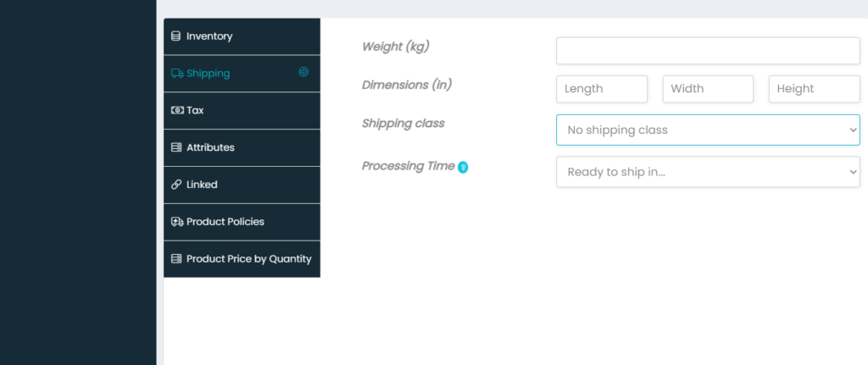The width and height of the screenshot is (868, 365).
Task: Click the Product Price by Quantity icon
Action: pyautogui.click(x=176, y=259)
